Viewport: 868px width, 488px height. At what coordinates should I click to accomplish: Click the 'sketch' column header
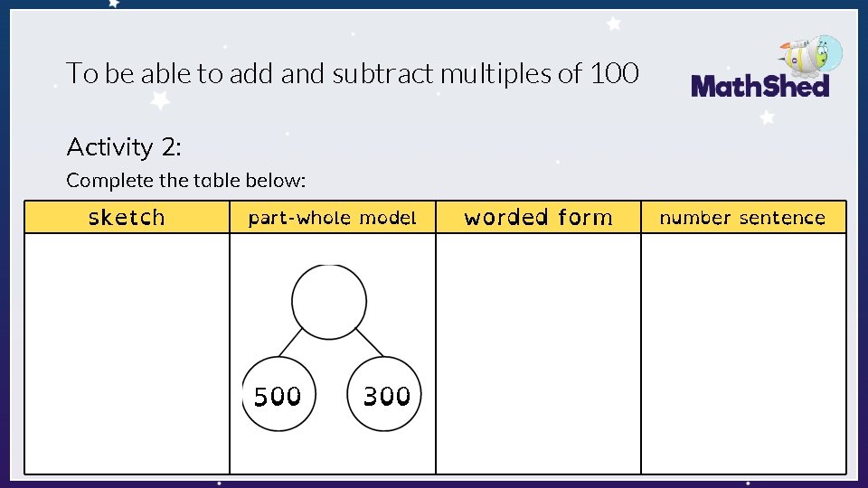click(127, 217)
